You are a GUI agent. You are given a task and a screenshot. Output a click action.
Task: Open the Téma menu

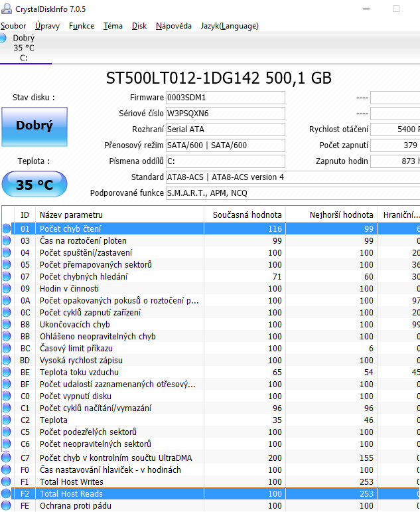click(x=113, y=26)
